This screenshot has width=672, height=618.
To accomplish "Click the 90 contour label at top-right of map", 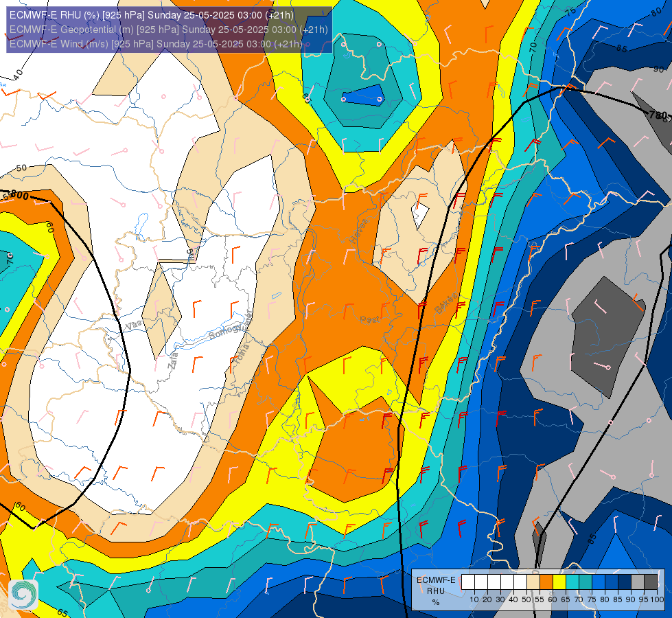I will point(659,69).
